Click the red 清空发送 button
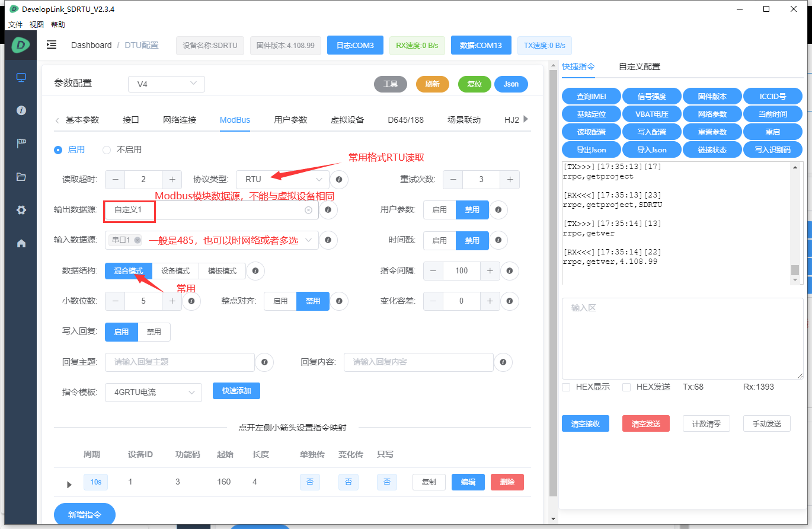 pos(645,423)
